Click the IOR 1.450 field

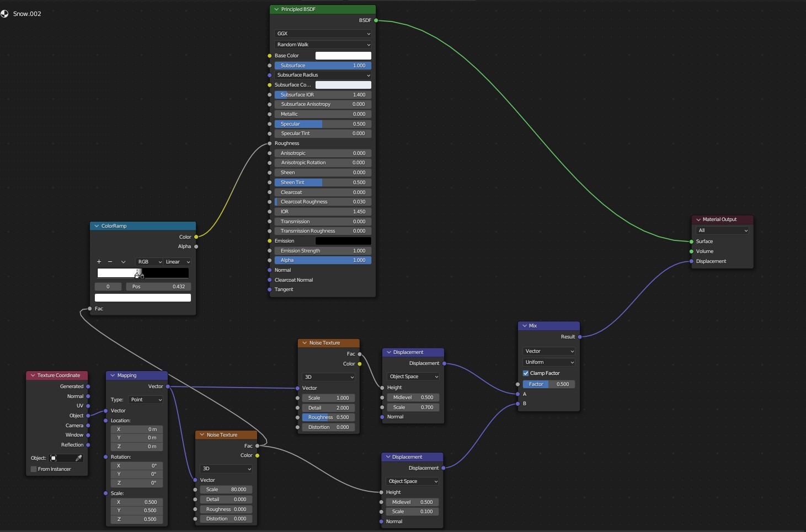(323, 212)
